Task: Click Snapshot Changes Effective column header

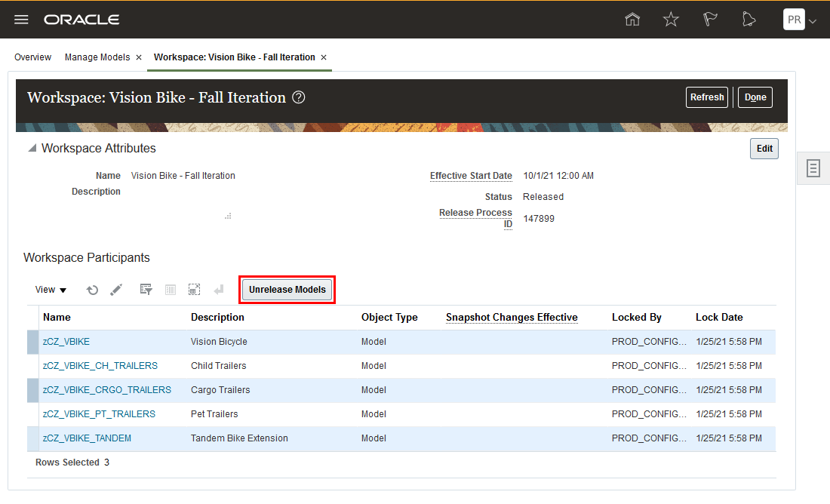Action: (x=512, y=317)
